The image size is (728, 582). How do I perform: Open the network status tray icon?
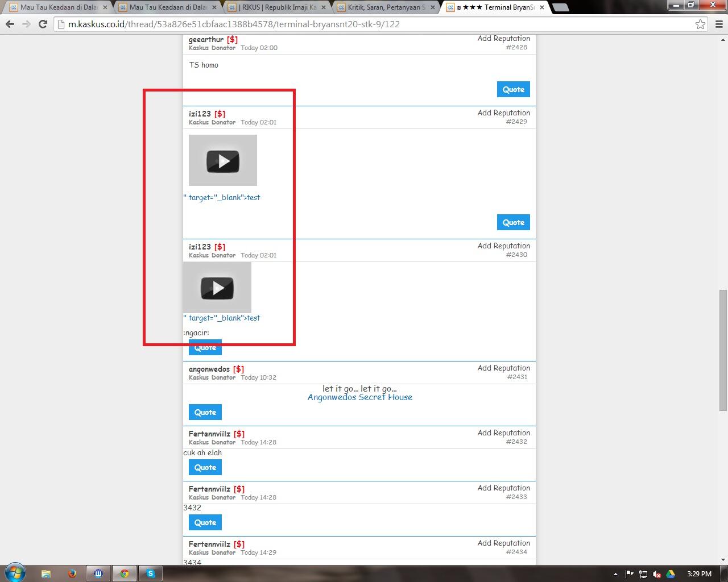pyautogui.click(x=643, y=574)
